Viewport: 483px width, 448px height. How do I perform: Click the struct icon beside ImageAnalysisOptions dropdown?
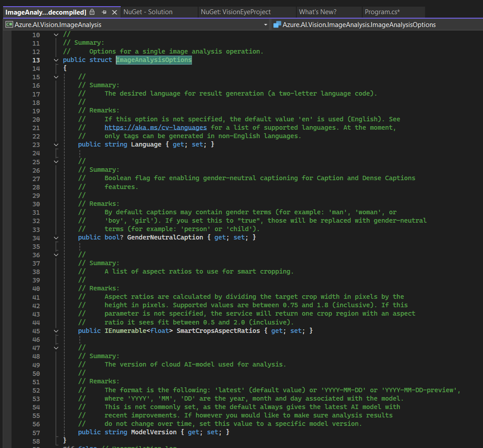coord(277,24)
